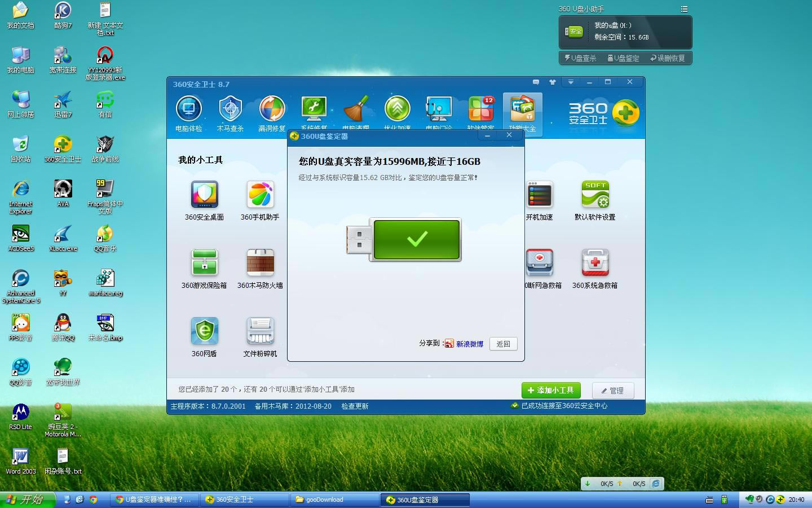This screenshot has width=812, height=508.
Task: Open ACDSee5 desktop icon
Action: coord(20,238)
